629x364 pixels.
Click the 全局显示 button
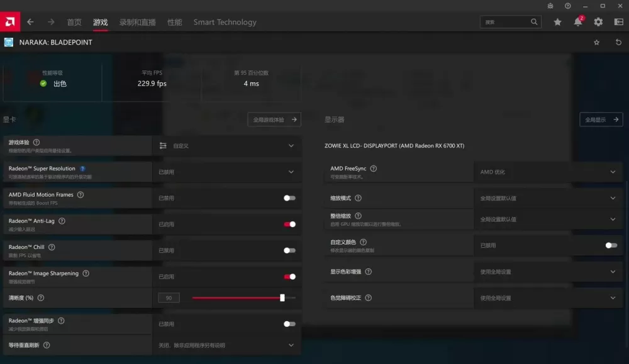pos(601,119)
